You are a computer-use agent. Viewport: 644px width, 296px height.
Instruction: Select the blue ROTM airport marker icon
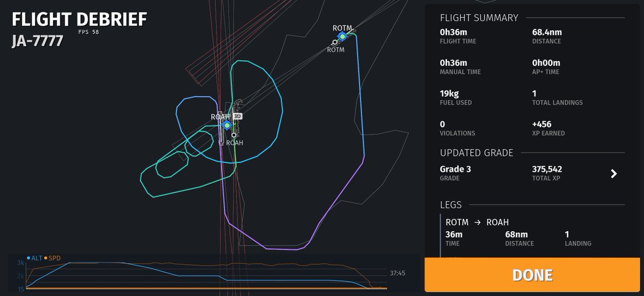point(342,37)
